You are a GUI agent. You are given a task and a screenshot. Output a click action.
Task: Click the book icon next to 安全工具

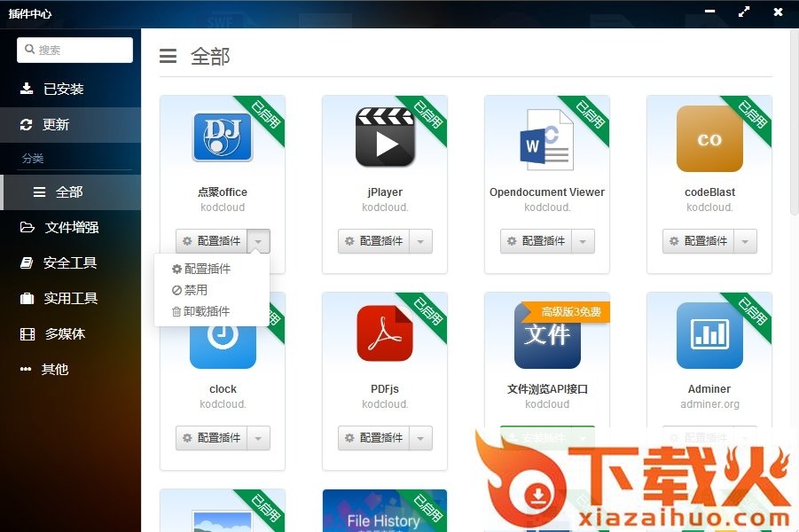pos(27,263)
